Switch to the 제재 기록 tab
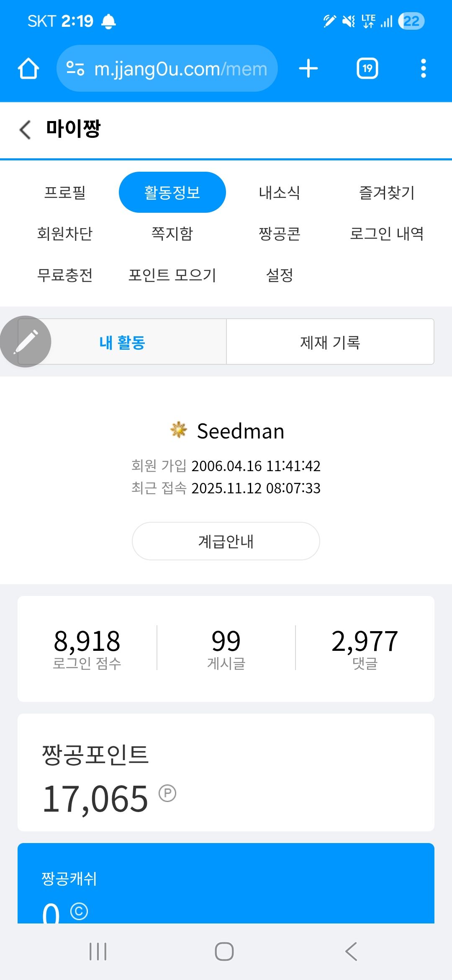 click(330, 342)
